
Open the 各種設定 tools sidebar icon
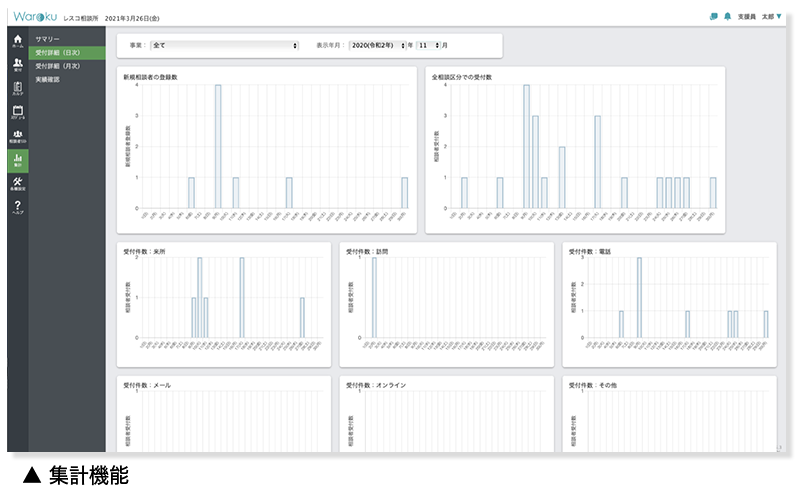tap(18, 184)
